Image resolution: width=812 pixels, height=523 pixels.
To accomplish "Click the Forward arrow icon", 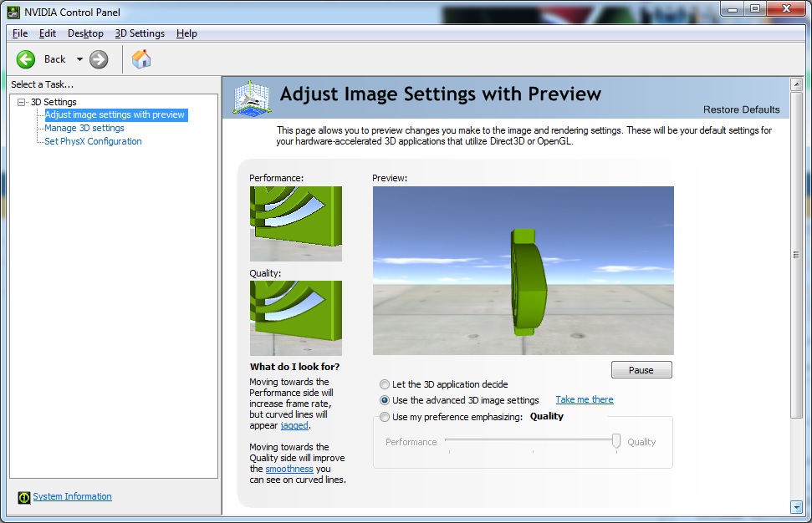I will (x=99, y=58).
